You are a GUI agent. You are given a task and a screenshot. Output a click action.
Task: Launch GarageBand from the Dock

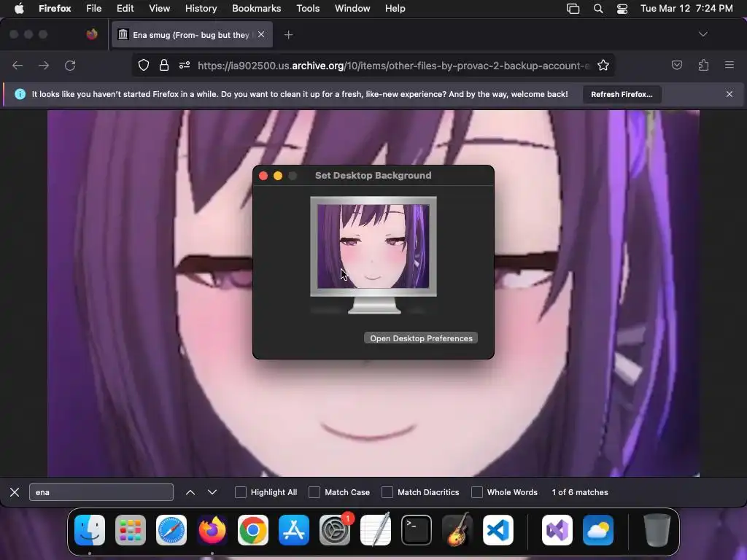click(x=457, y=530)
